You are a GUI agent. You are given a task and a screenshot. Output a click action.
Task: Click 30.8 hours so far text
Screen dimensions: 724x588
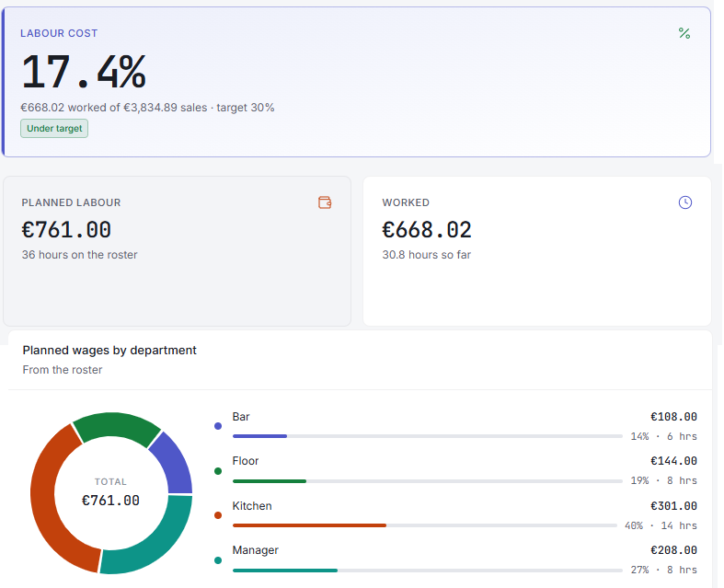click(427, 255)
